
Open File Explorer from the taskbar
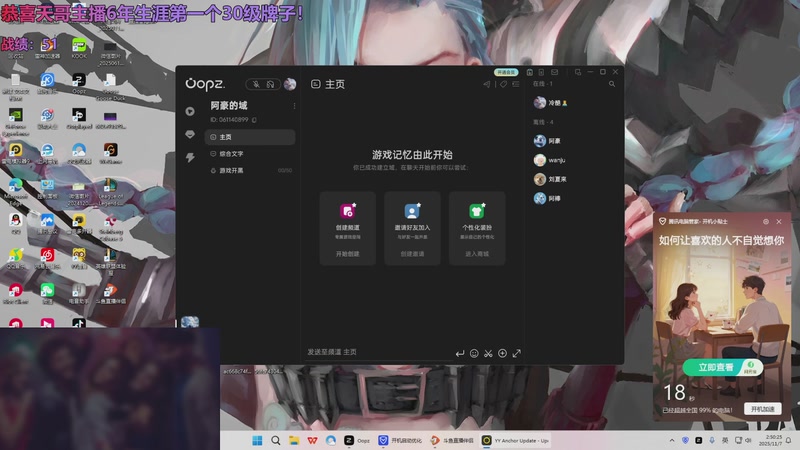point(294,440)
